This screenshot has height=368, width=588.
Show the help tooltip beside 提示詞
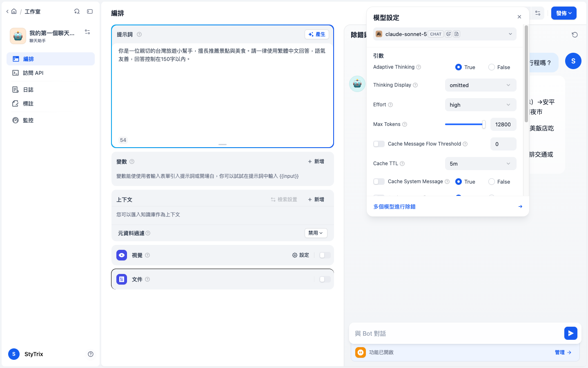click(x=139, y=34)
